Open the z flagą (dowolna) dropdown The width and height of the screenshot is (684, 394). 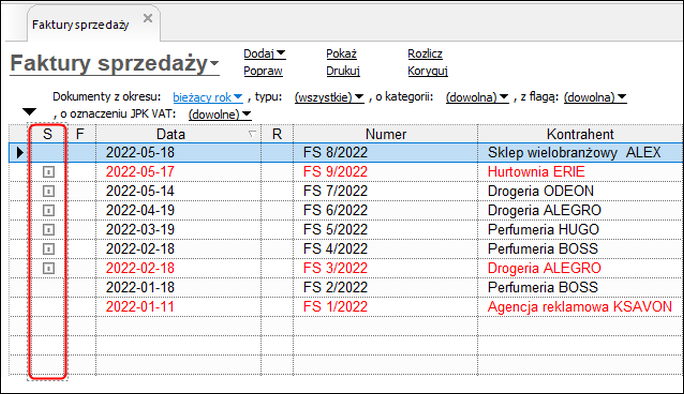595,97
